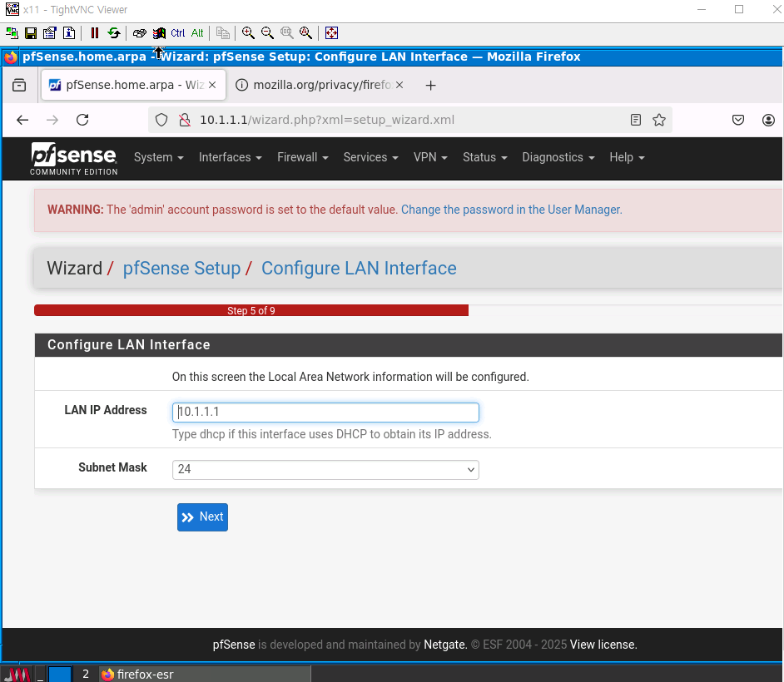Click JWM menu icon in taskbar
Screen dimensions: 784x682
pos(16,674)
